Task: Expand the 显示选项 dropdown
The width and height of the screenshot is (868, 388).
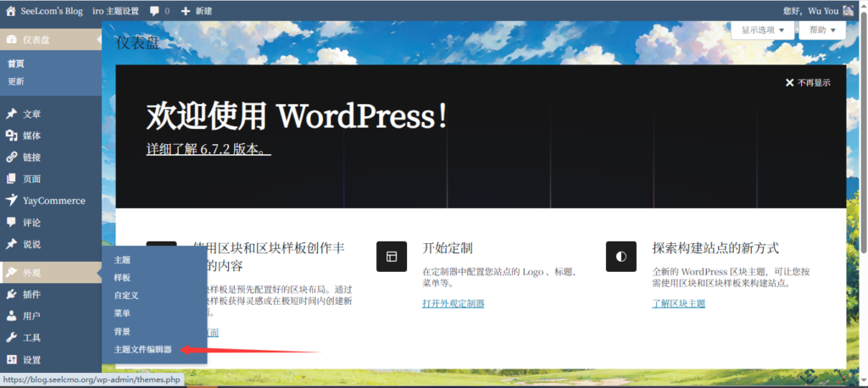Action: point(763,30)
